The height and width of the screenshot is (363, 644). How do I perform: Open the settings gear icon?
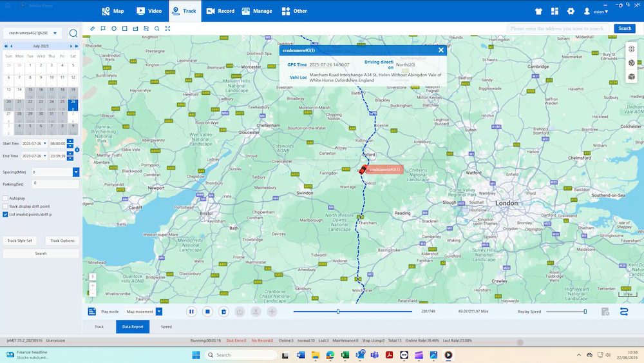point(571,11)
